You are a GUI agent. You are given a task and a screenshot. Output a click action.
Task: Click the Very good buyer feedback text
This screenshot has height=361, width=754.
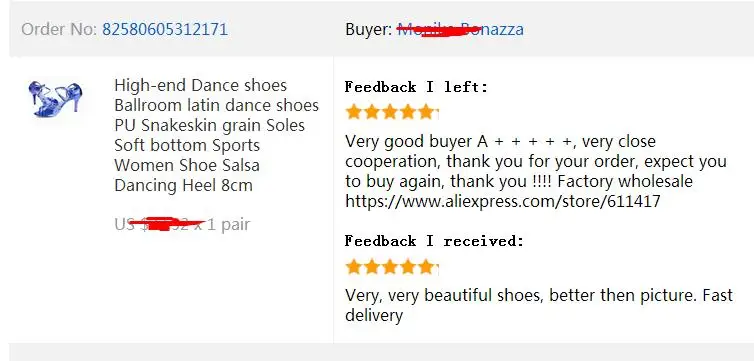[x=536, y=171]
